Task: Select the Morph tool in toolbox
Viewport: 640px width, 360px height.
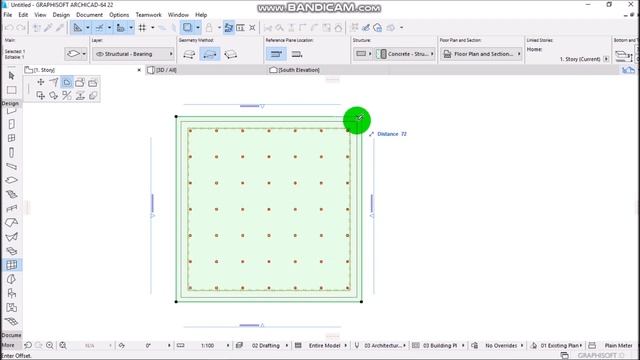Action: [11, 279]
